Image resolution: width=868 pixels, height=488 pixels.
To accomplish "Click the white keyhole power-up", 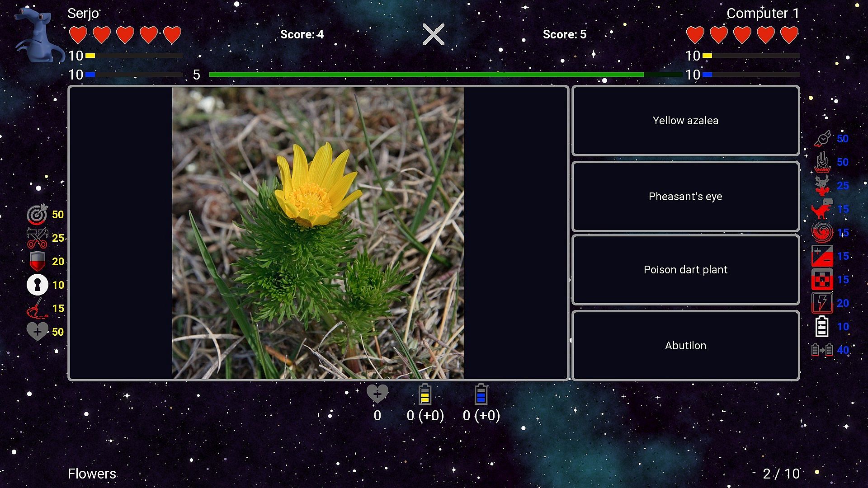I will [x=37, y=285].
